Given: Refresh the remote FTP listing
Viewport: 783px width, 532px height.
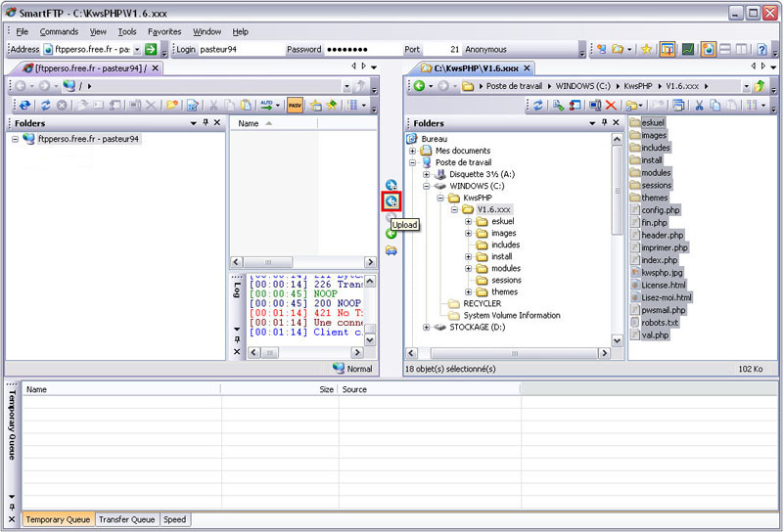Looking at the screenshot, I should tap(45, 106).
